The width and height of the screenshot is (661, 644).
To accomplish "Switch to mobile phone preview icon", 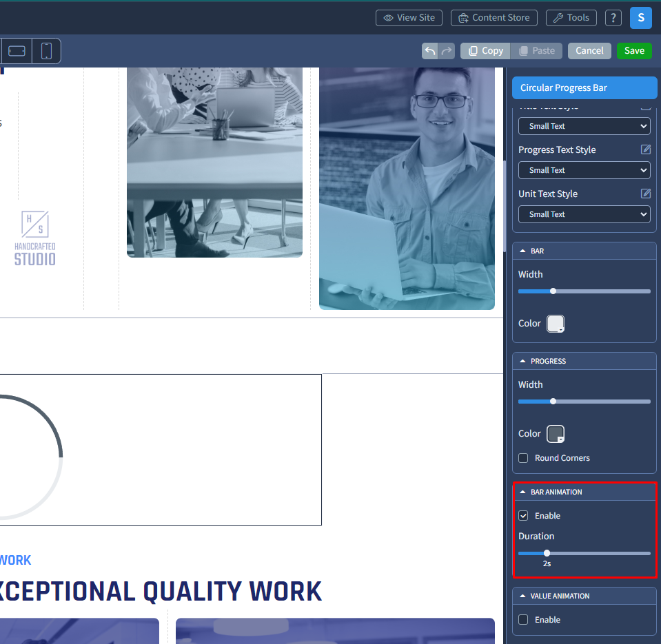I will 46,51.
